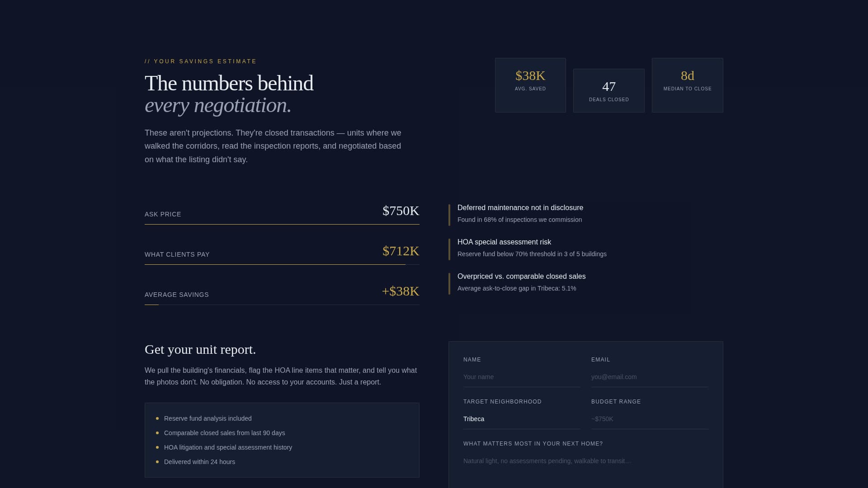The height and width of the screenshot is (488, 868).
Task: Select the $38K Avg. Saved stat card
Action: [530, 85]
